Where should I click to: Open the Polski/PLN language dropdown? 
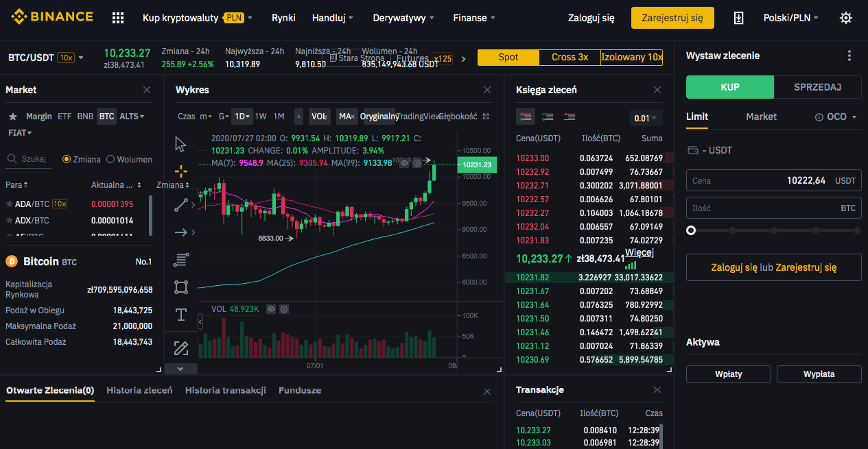click(790, 18)
